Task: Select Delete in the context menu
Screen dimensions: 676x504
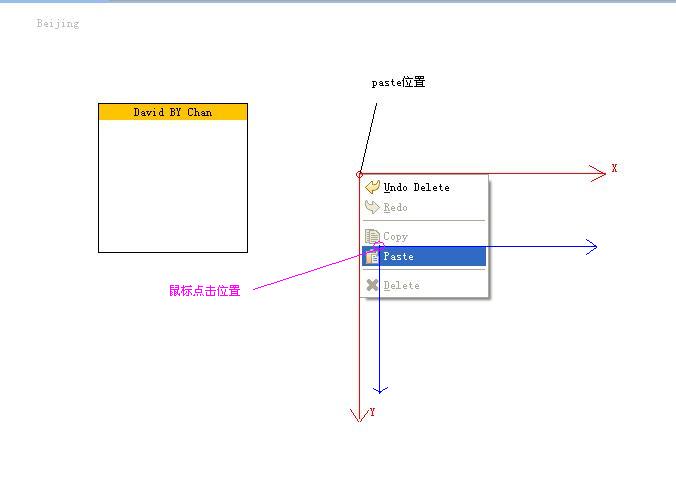Action: point(424,285)
